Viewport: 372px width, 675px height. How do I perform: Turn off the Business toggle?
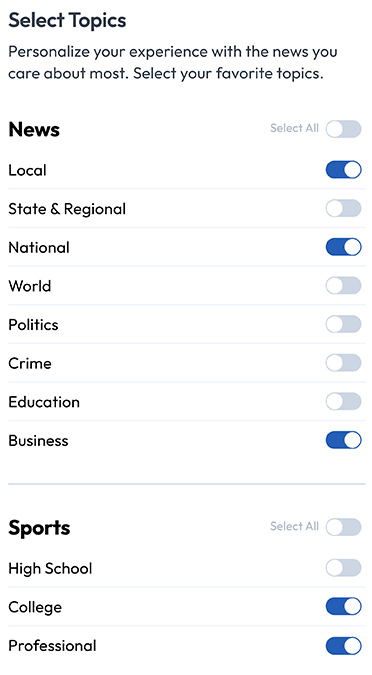pyautogui.click(x=343, y=440)
